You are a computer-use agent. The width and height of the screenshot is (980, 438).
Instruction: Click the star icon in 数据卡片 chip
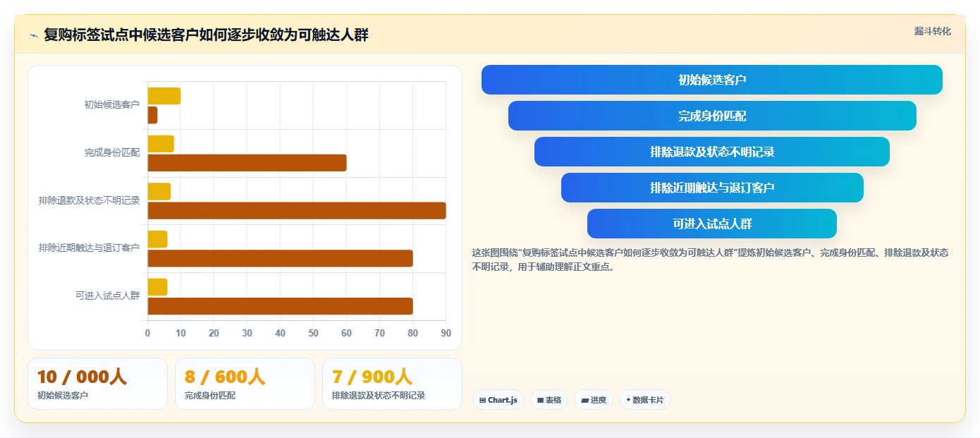coord(628,400)
